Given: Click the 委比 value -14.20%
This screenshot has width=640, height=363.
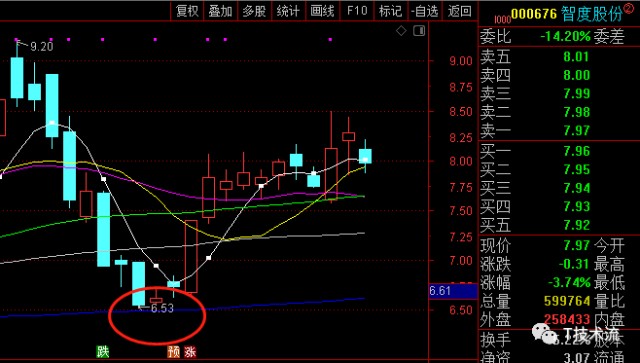Looking at the screenshot, I should (x=565, y=36).
